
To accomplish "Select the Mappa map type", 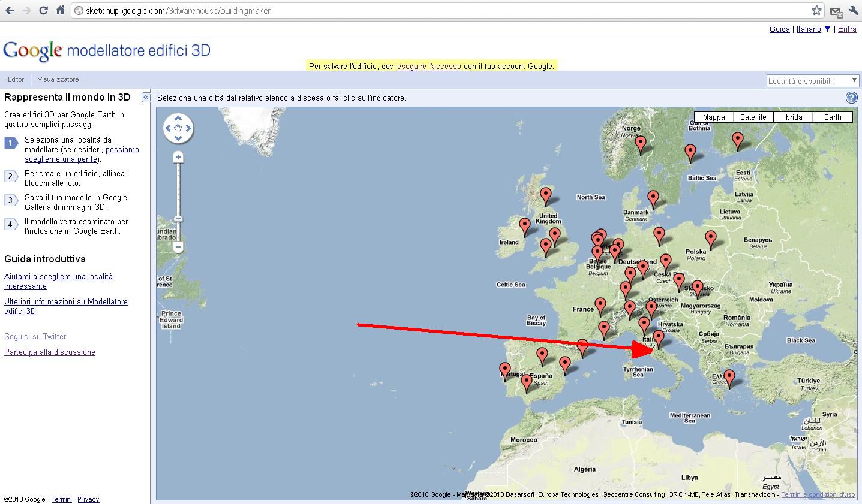I will pyautogui.click(x=714, y=117).
